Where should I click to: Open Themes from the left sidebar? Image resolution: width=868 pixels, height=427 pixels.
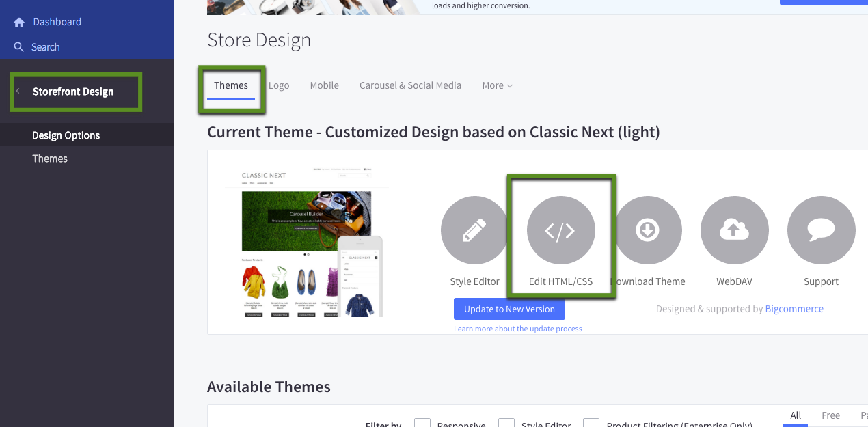click(49, 158)
